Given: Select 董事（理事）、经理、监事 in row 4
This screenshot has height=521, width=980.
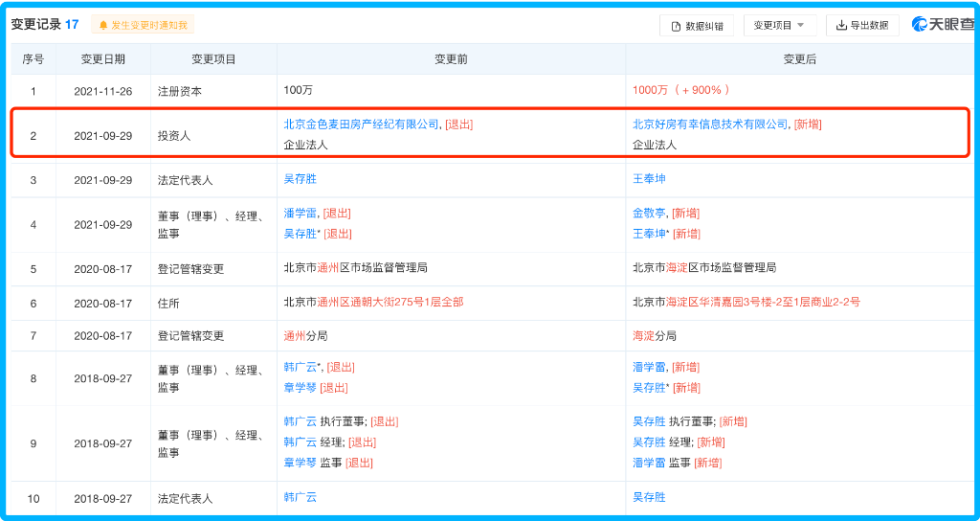Looking at the screenshot, I should [211, 224].
